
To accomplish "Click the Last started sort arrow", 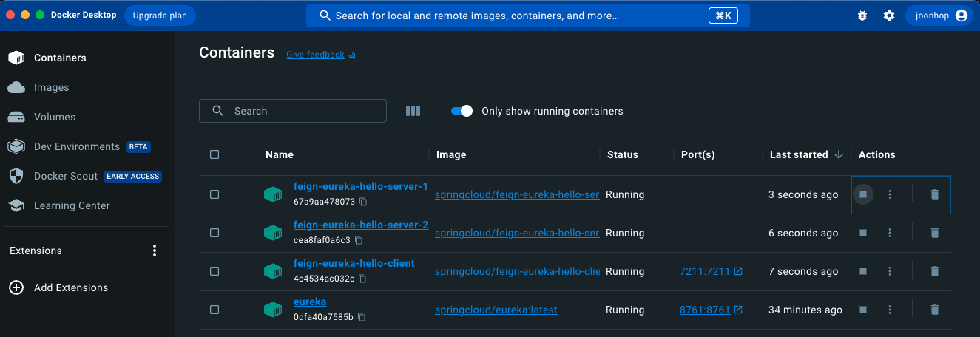I will (838, 154).
